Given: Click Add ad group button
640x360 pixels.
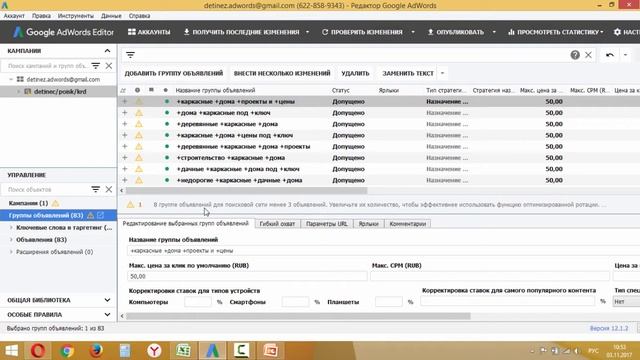Looking at the screenshot, I should [174, 73].
